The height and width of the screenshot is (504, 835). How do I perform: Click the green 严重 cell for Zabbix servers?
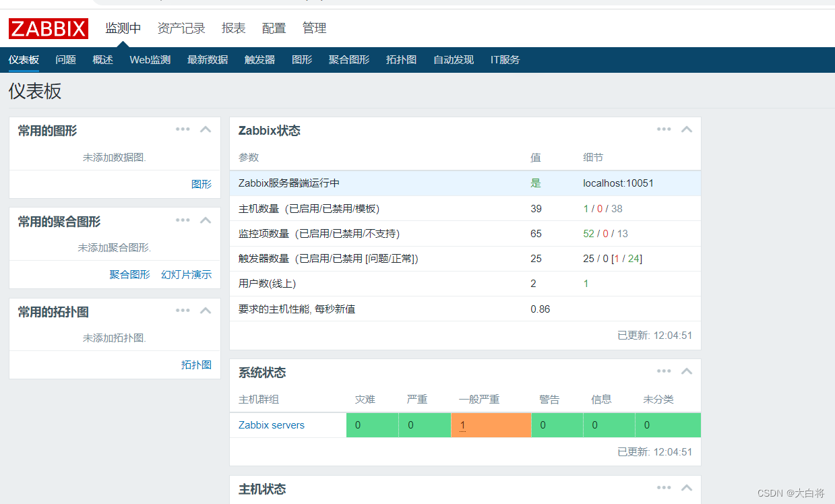point(425,425)
